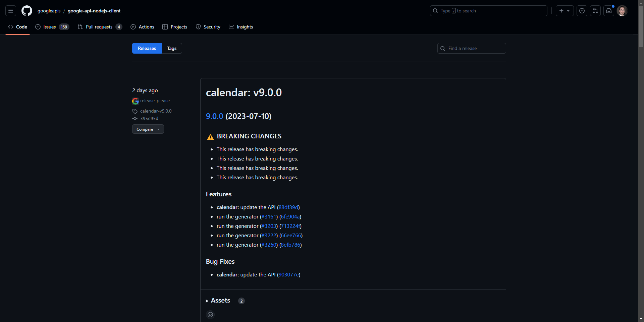Click the Pull requests count badge 4
Image resolution: width=644 pixels, height=322 pixels.
click(x=119, y=27)
